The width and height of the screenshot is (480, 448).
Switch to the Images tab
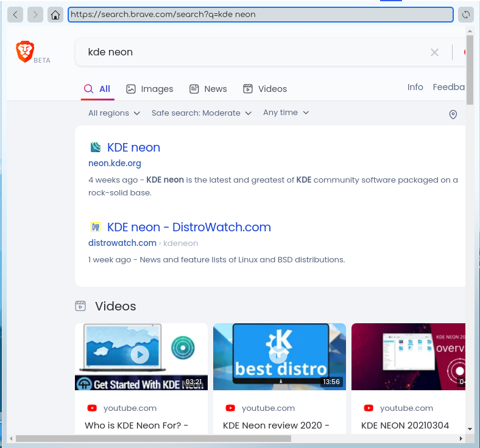pos(150,89)
